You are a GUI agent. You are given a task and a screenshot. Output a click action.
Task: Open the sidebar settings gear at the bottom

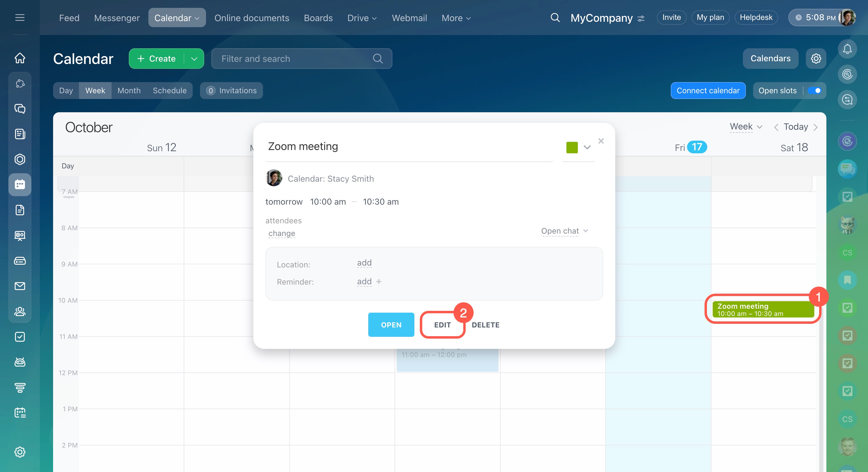(20, 452)
